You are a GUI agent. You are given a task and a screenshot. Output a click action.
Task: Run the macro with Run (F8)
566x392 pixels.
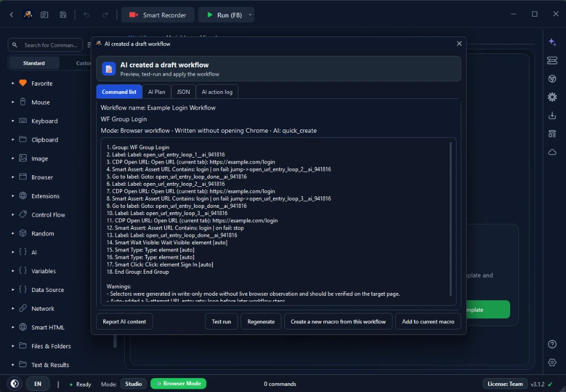click(x=224, y=15)
